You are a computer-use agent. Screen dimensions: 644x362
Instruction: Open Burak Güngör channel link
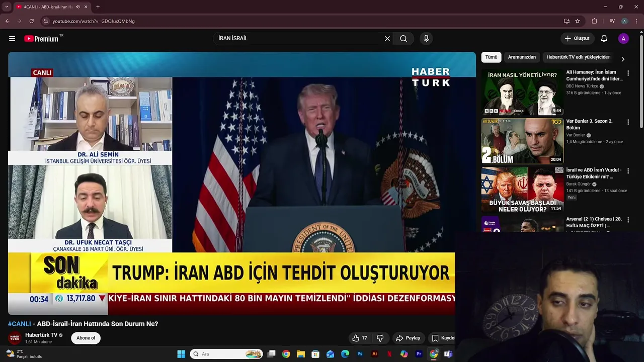(x=579, y=184)
